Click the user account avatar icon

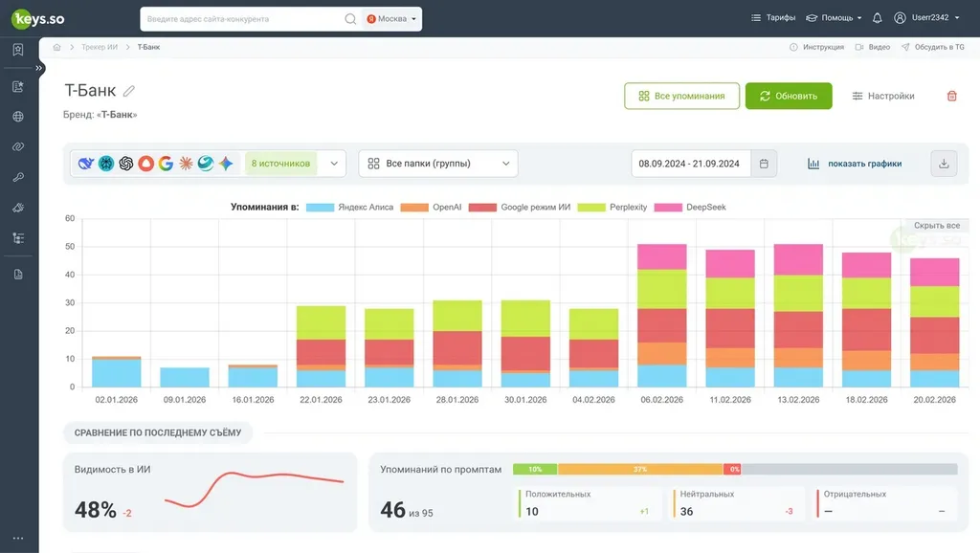click(900, 18)
